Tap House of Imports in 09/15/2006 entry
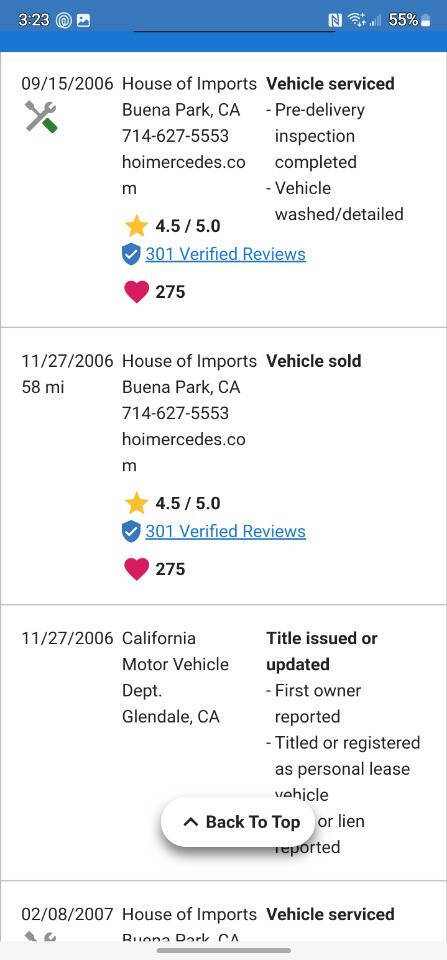Image resolution: width=447 pixels, height=960 pixels. coord(189,84)
